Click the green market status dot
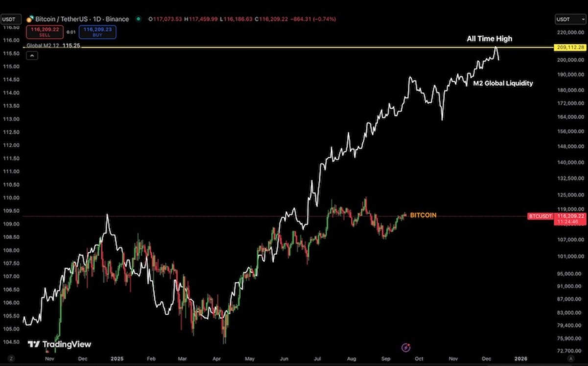This screenshot has height=366, width=588. pos(139,19)
